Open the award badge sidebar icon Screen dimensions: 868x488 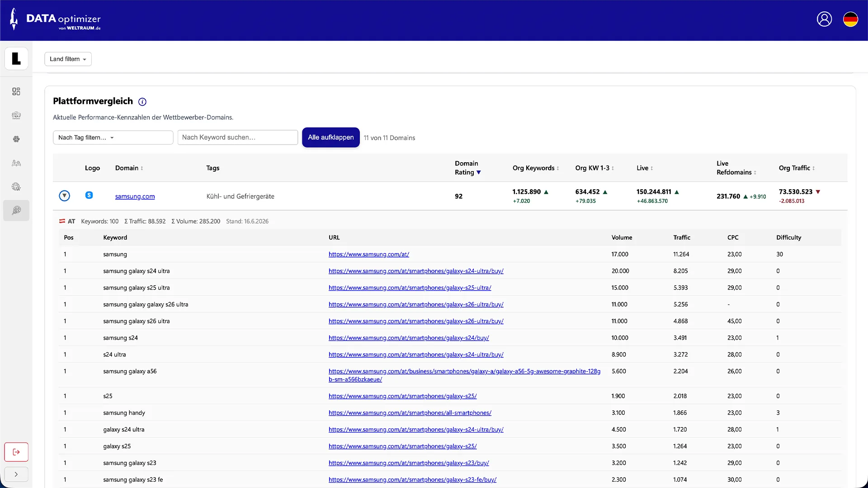pos(16,116)
